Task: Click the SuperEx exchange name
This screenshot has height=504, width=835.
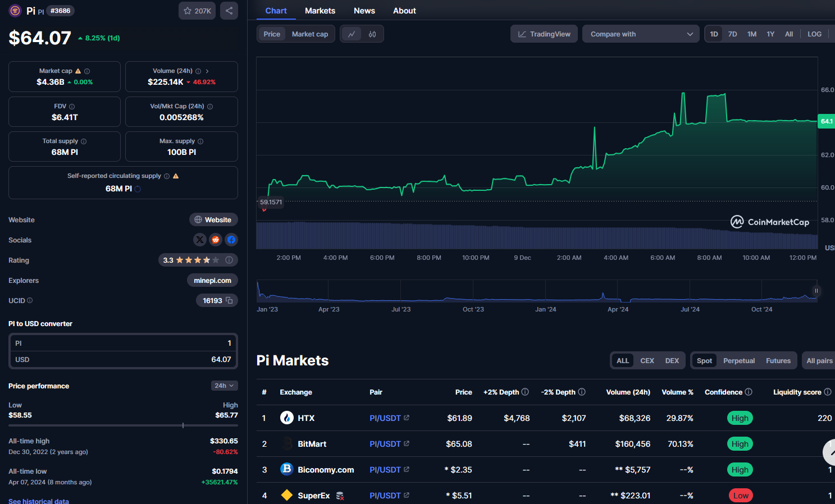Action: pyautogui.click(x=313, y=496)
